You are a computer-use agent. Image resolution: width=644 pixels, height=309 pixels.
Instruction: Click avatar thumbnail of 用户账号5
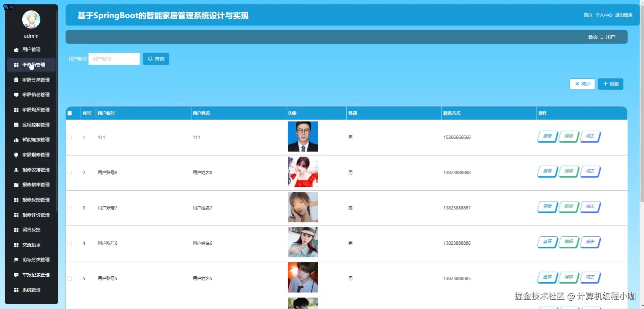[303, 278]
